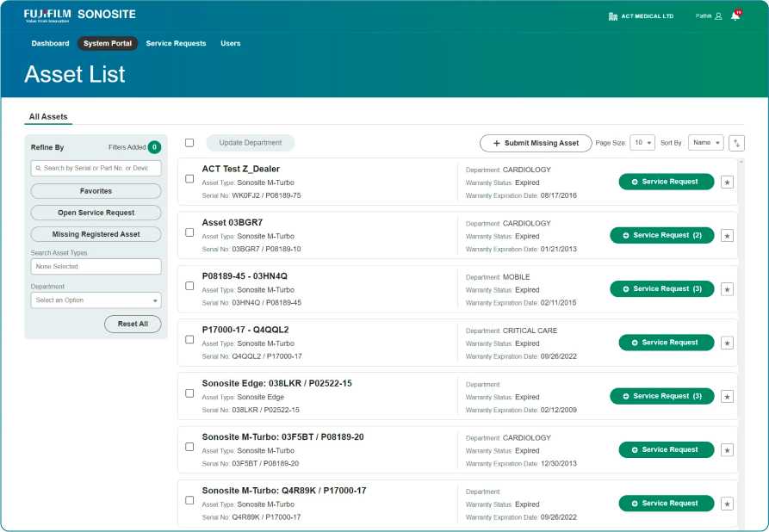
Task: Mark P08189-45 - 03HN4Q as favorite
Action: (x=728, y=289)
